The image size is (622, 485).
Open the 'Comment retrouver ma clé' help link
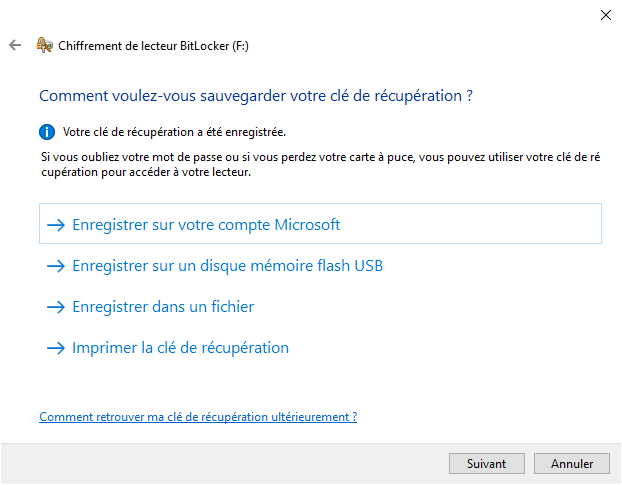click(x=198, y=416)
